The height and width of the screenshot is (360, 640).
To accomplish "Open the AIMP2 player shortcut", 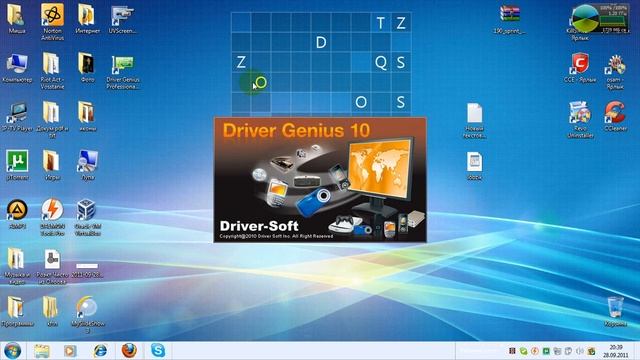I will click(17, 214).
